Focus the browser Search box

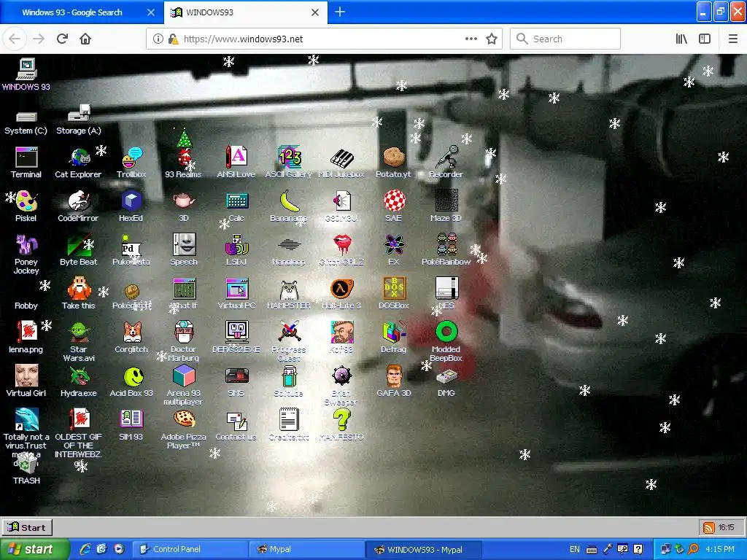tap(565, 39)
